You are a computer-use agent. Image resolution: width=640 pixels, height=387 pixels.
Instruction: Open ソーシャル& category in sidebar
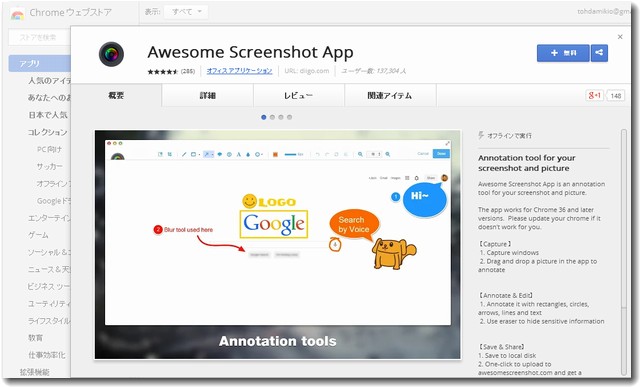tap(49, 252)
